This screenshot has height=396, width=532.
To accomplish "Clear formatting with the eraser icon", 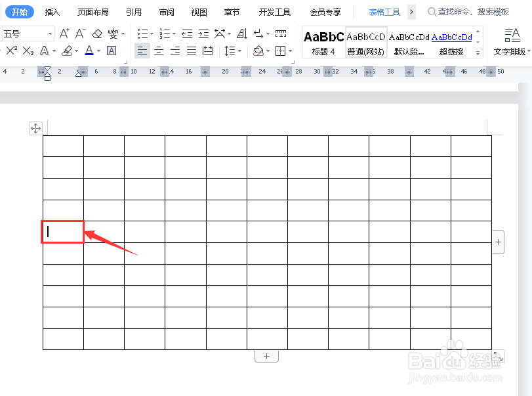I will point(97,33).
